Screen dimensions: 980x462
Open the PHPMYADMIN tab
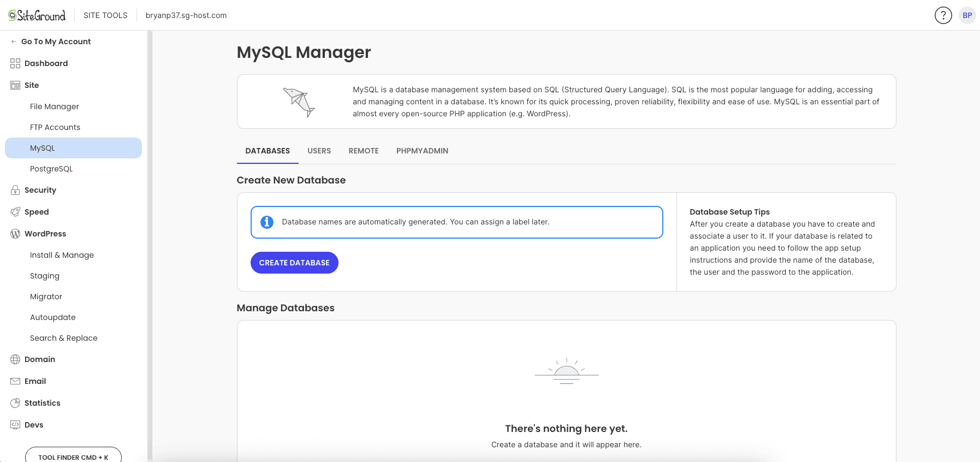pos(422,151)
